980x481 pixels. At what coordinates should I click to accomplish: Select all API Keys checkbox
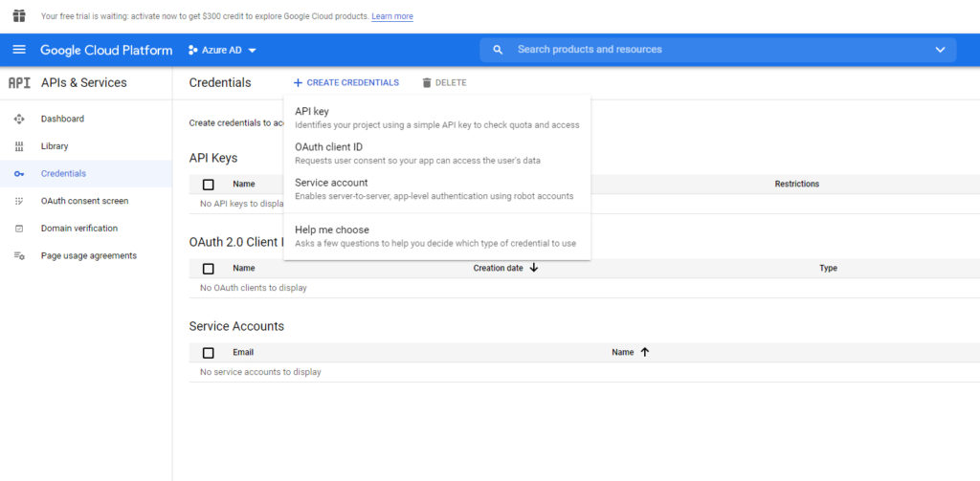(x=209, y=185)
